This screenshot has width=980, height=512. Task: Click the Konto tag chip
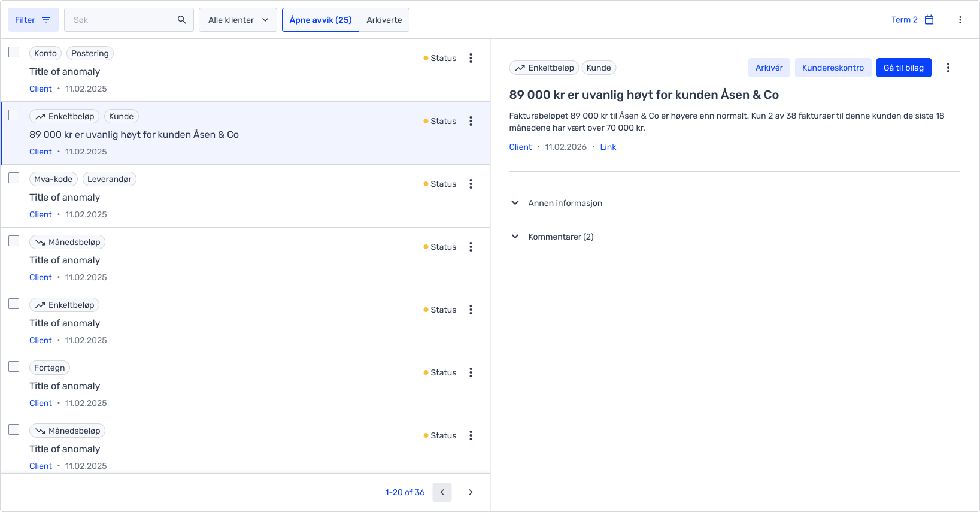[45, 53]
